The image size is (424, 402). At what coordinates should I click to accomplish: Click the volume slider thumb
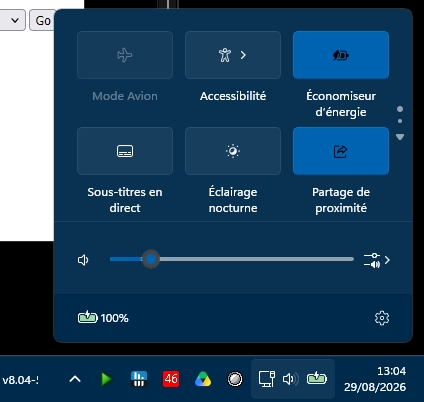pyautogui.click(x=151, y=259)
